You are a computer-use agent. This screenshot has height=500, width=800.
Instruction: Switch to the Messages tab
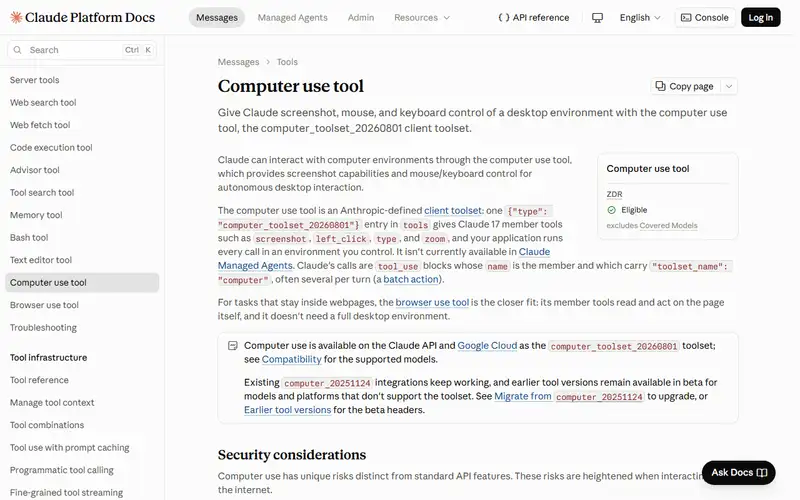point(217,17)
